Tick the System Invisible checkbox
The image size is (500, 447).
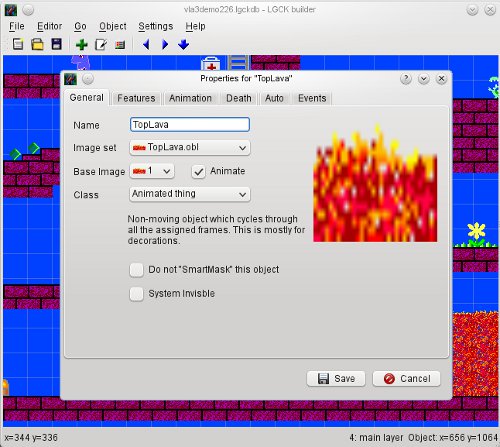[x=136, y=294]
